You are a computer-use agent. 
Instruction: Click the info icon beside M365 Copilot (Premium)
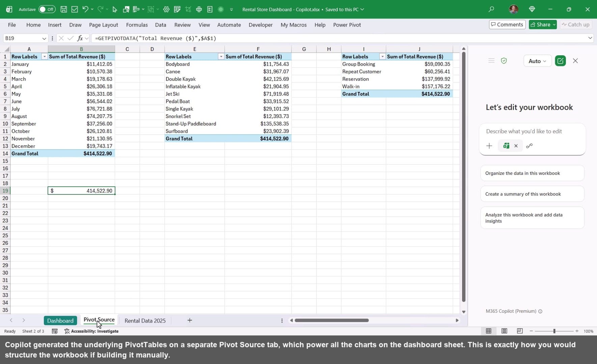(540, 311)
